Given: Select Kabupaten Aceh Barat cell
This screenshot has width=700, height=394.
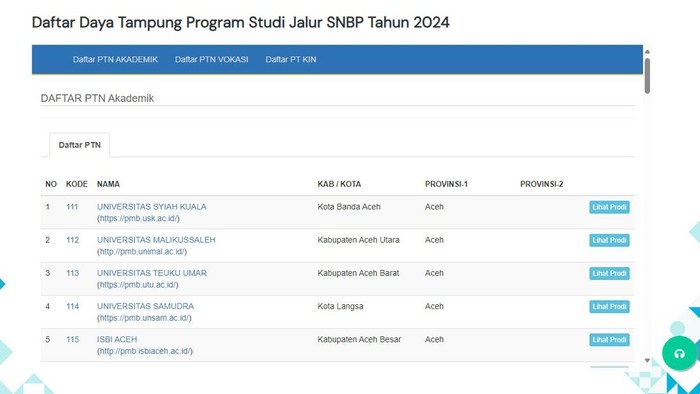Looking at the screenshot, I should point(358,273).
